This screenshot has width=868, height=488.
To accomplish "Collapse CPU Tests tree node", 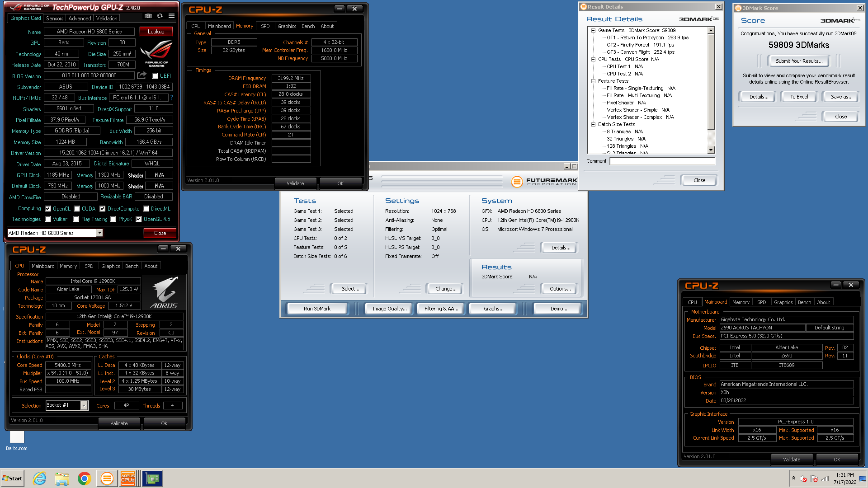I will [593, 59].
